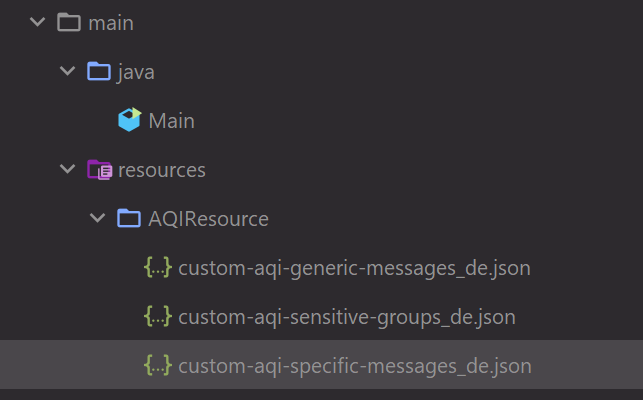Select the java directory label
The image size is (643, 400).
click(136, 72)
